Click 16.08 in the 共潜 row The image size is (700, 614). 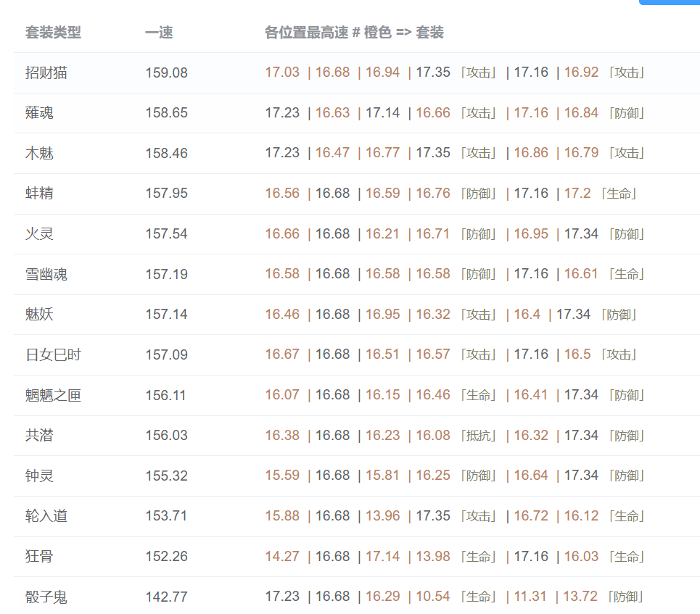point(433,435)
